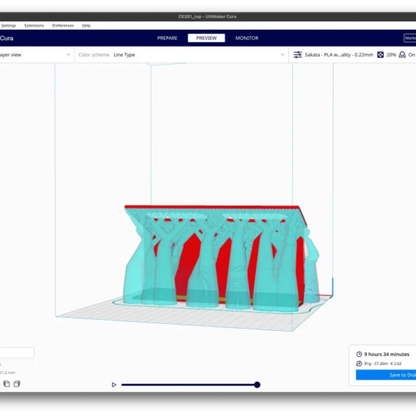Switch to the MONITOR stage
This screenshot has width=416, height=416.
point(247,38)
